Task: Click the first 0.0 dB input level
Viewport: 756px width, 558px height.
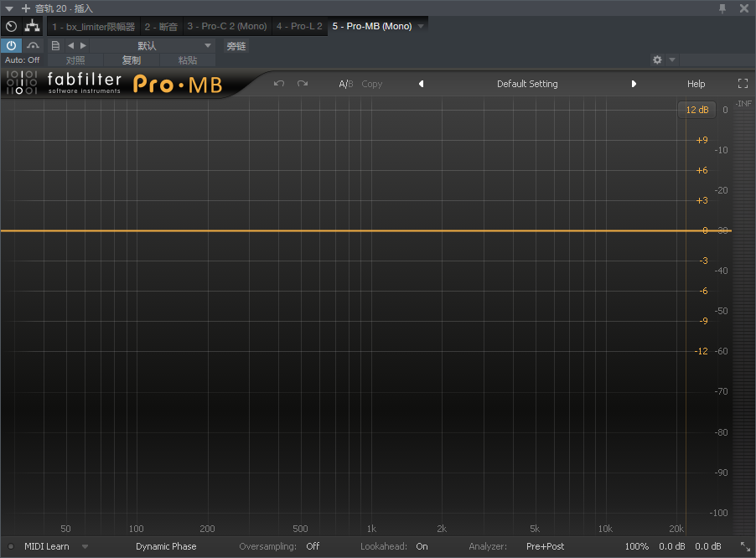Action: tap(671, 546)
